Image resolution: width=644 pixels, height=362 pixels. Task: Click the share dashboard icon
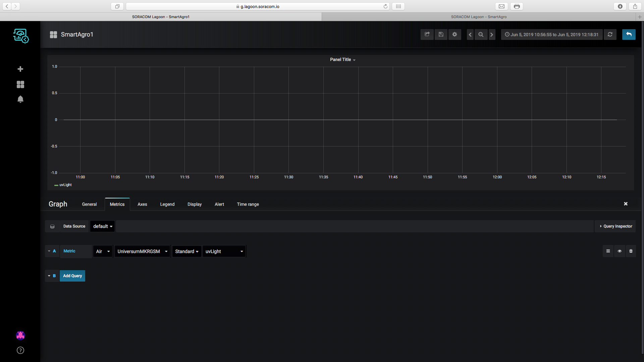(427, 35)
